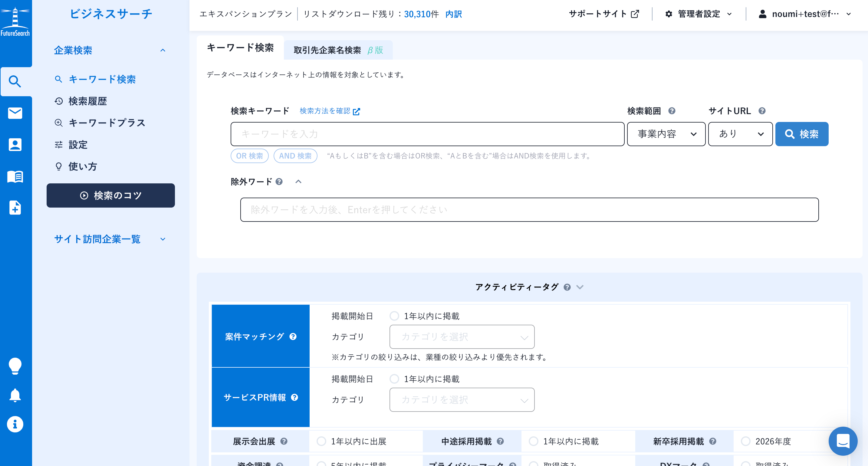Select 1年以内に出展 radio for 展示会出展
Screen dimensions: 868x466
321,441
